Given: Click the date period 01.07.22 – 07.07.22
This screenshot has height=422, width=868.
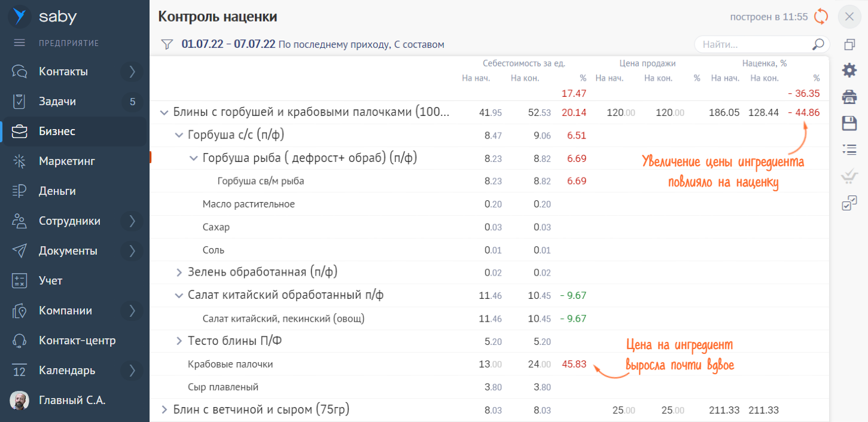Looking at the screenshot, I should 228,44.
